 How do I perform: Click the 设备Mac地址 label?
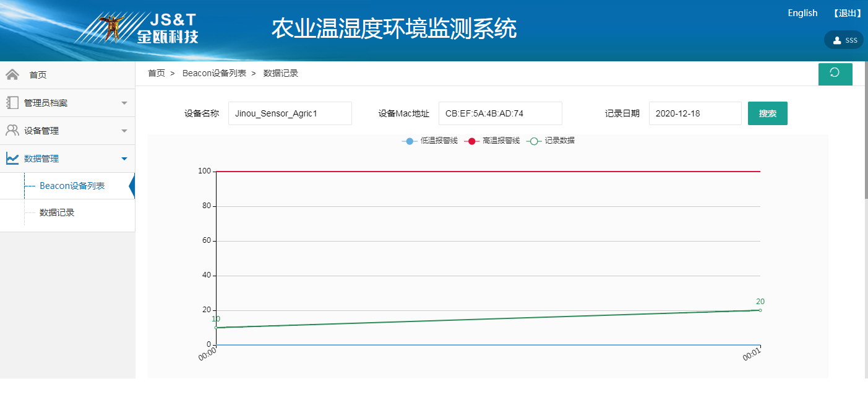(x=404, y=113)
